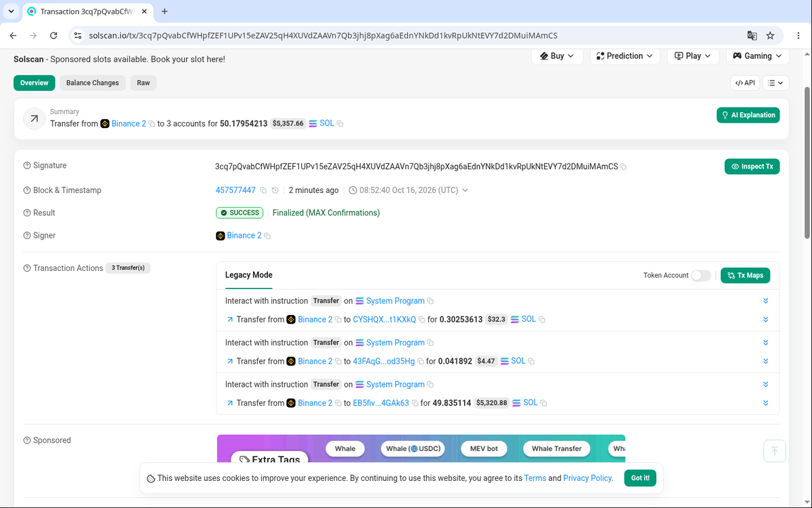Image resolution: width=812 pixels, height=508 pixels.
Task: Select the Overview tab
Action: 34,83
